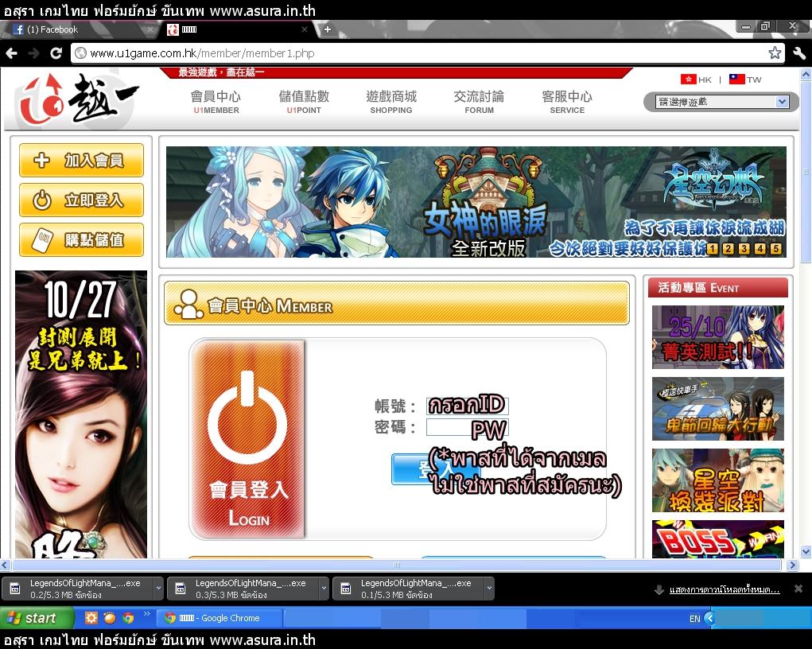Click the account ID input field

pyautogui.click(x=467, y=406)
